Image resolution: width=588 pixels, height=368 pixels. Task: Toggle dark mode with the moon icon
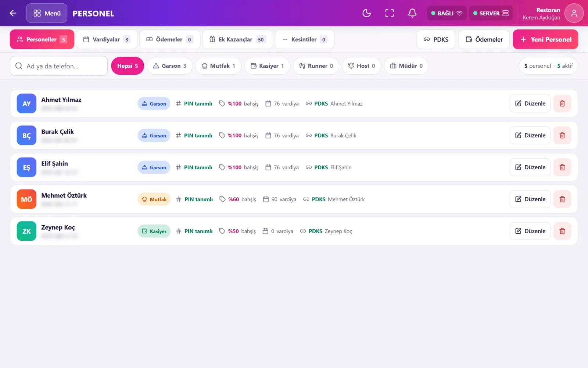pyautogui.click(x=366, y=13)
